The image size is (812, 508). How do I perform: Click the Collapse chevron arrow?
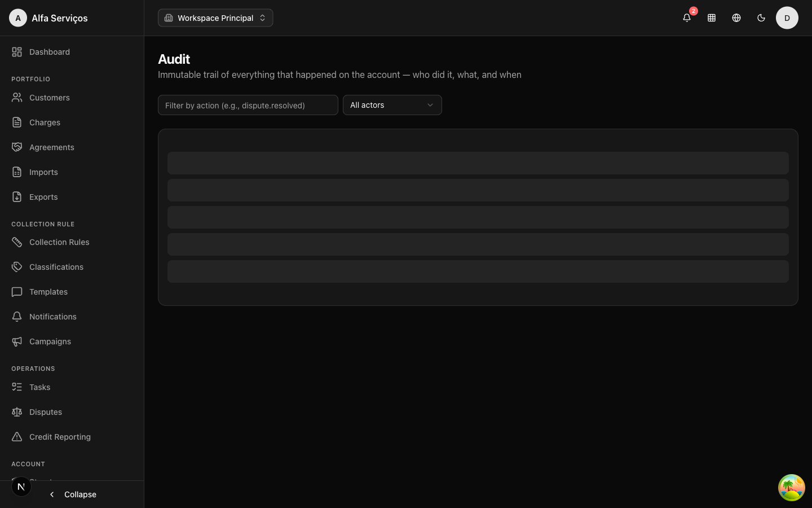click(52, 494)
